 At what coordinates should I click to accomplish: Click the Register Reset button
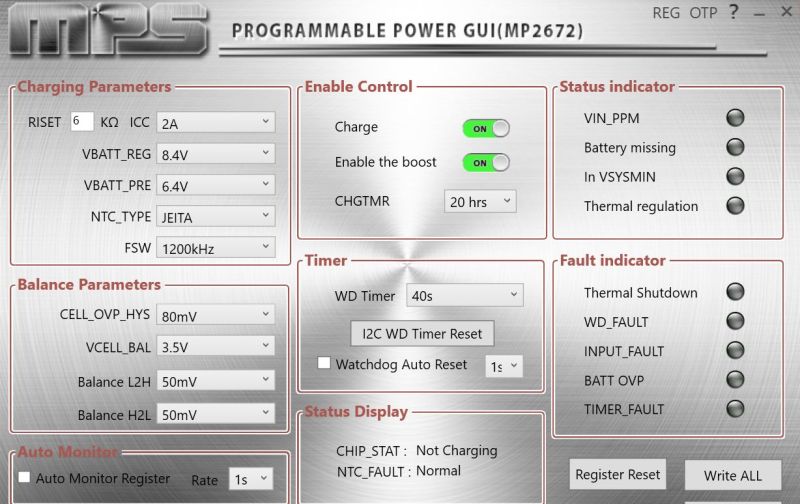click(x=617, y=474)
